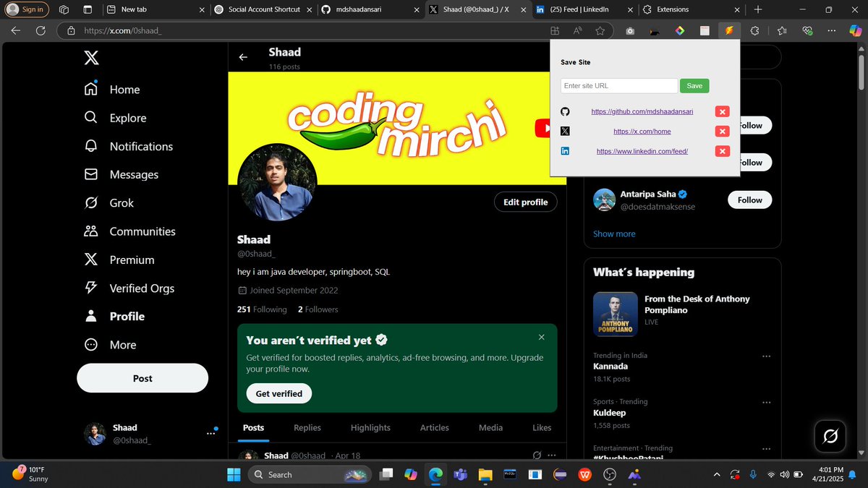Open the profile picture of Shaad
The width and height of the screenshot is (868, 488).
click(277, 182)
